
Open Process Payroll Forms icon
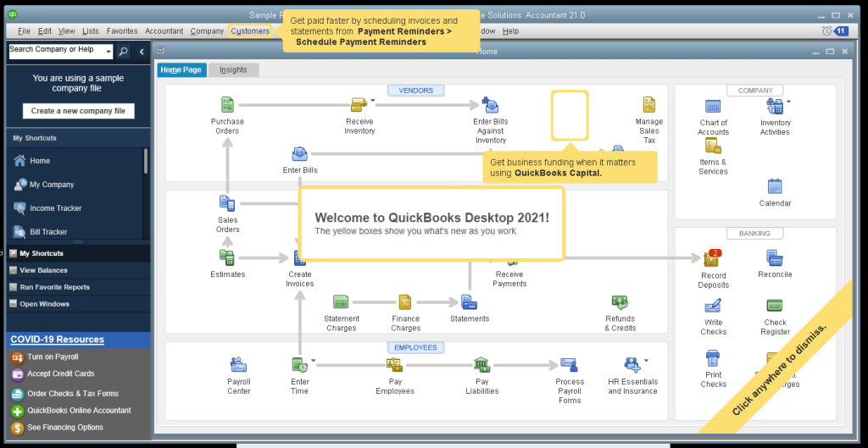569,364
